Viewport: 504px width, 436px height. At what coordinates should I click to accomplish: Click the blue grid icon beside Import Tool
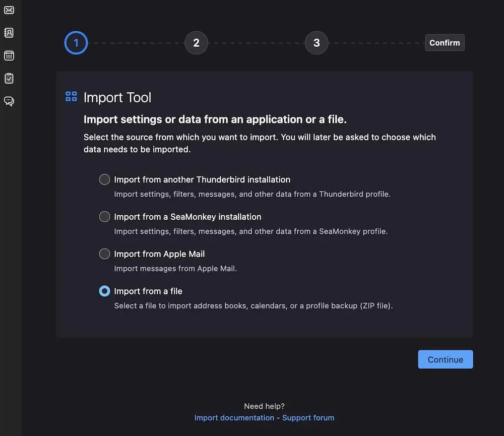(71, 96)
